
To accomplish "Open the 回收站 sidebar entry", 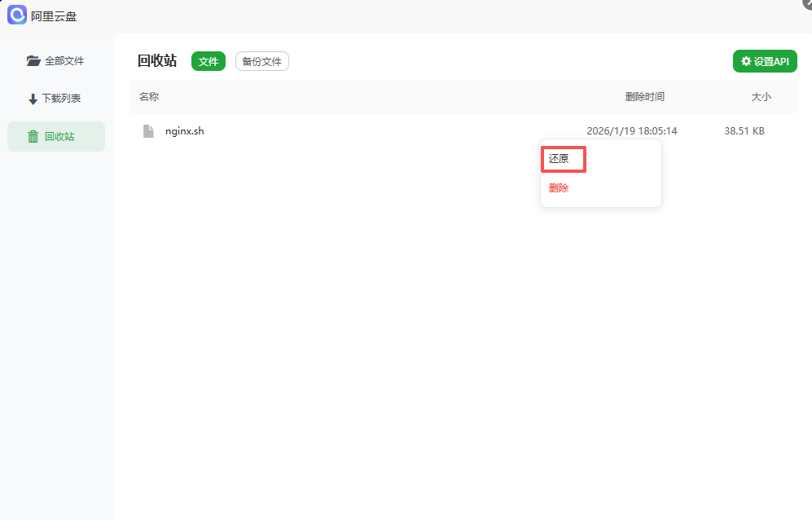I will click(x=55, y=136).
